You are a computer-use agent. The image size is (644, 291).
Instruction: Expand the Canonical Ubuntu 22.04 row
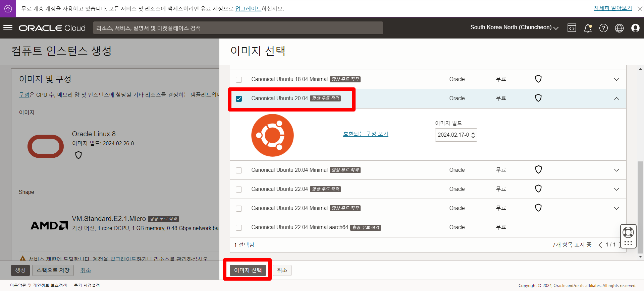point(616,189)
